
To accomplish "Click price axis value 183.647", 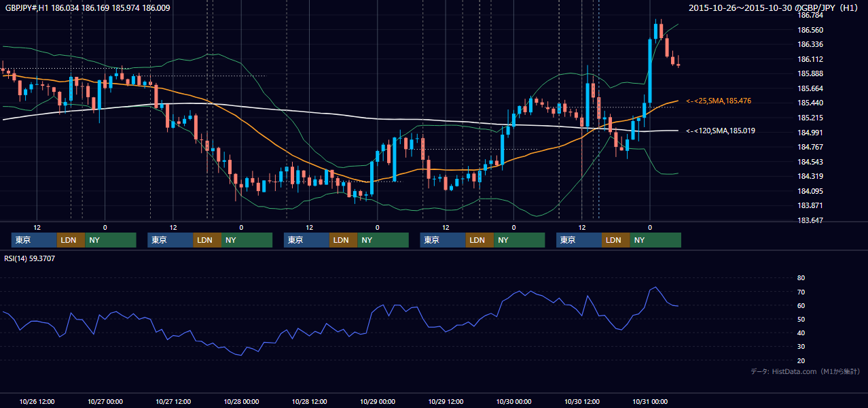I will coord(810,220).
